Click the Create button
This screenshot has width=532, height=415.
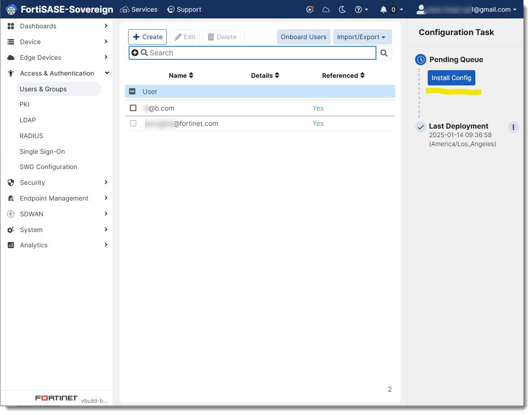tap(147, 37)
